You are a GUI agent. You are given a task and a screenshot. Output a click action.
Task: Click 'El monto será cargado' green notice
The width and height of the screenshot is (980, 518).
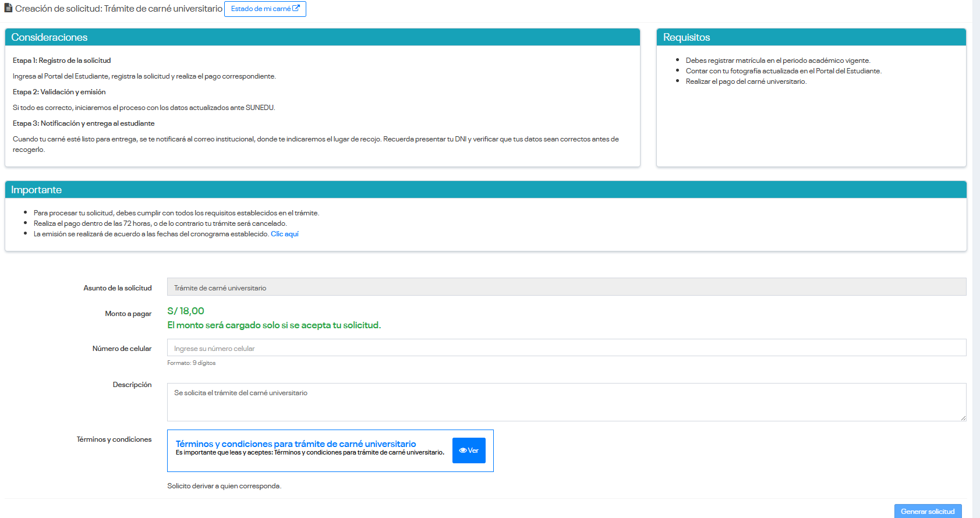coord(274,325)
